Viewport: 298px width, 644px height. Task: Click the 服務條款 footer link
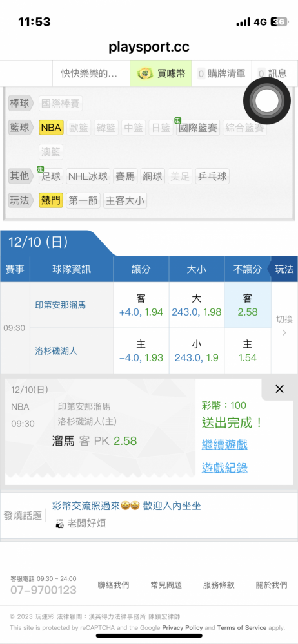point(219,585)
